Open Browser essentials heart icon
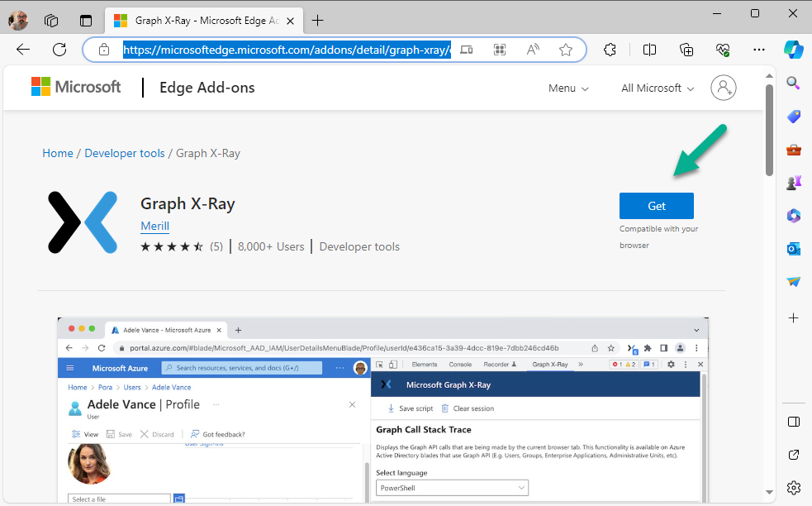The width and height of the screenshot is (812, 506). pyautogui.click(x=723, y=50)
